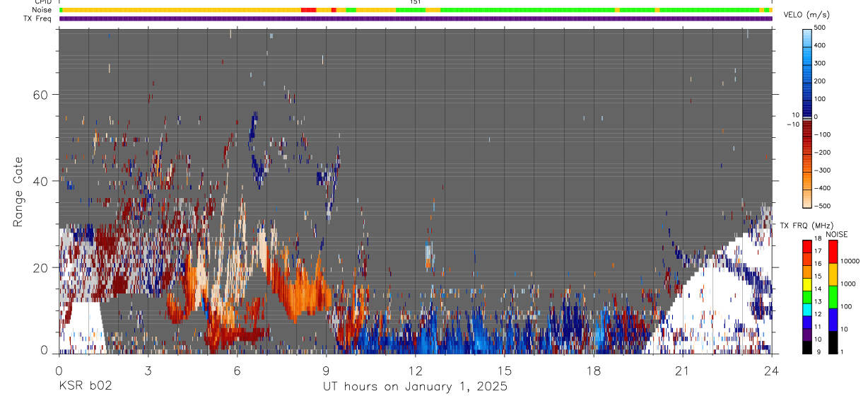Select the cyan 12–13 MHz swatch
The height and width of the screenshot is (401, 868).
[x=807, y=310]
